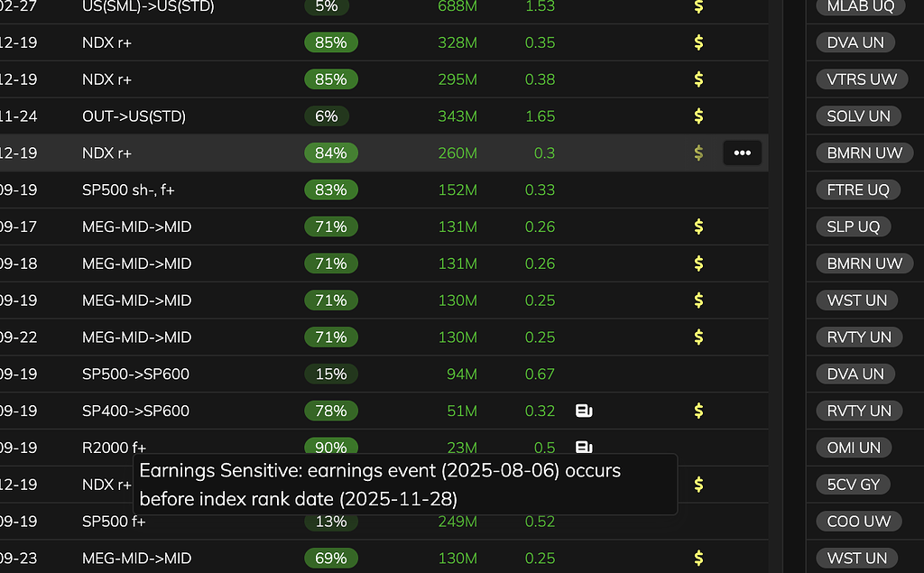Screen dimensions: 924x573
Task: Click the dollar icon in the 69% row
Action: 698,559
